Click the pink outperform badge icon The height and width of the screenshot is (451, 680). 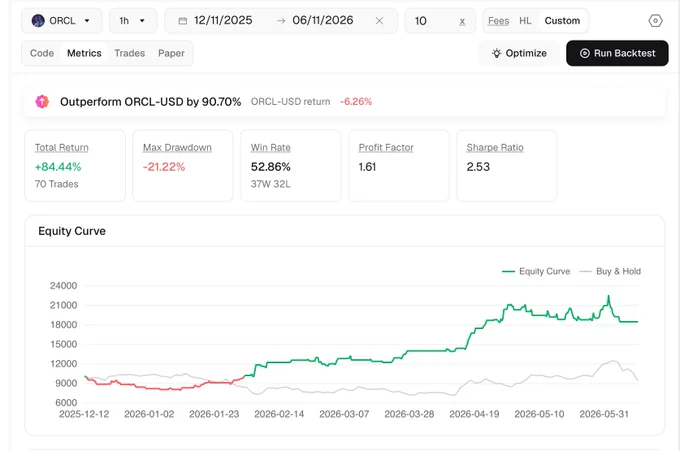42,101
